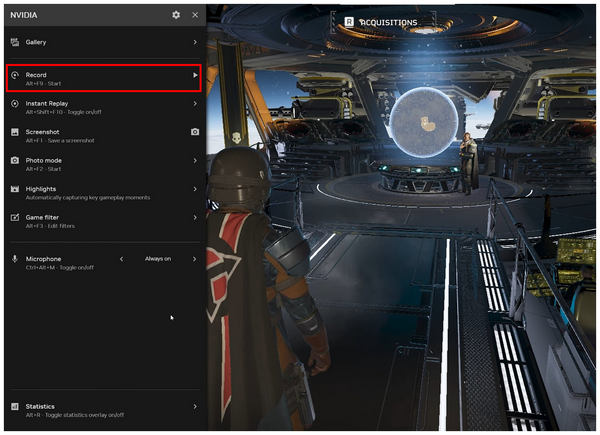600x435 pixels.
Task: Click 'Alt+F3 - Edit filters' text
Action: (50, 226)
